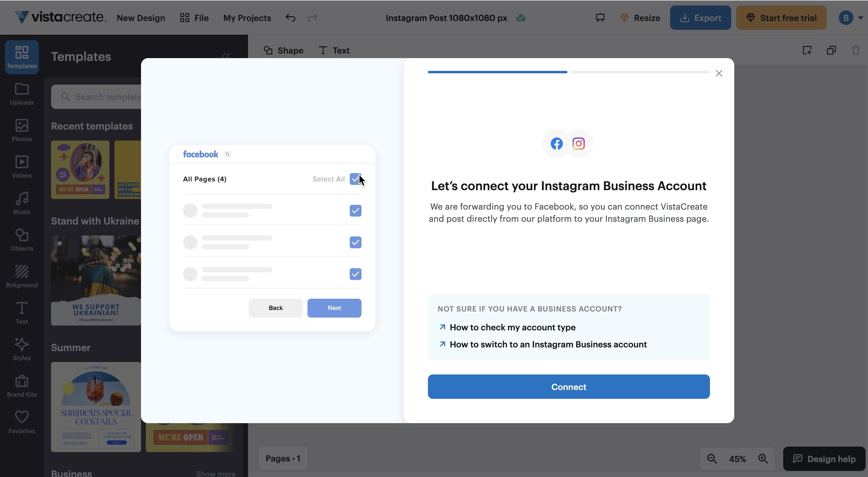Select the Shape tool
This screenshot has width=868, height=477.
point(283,50)
